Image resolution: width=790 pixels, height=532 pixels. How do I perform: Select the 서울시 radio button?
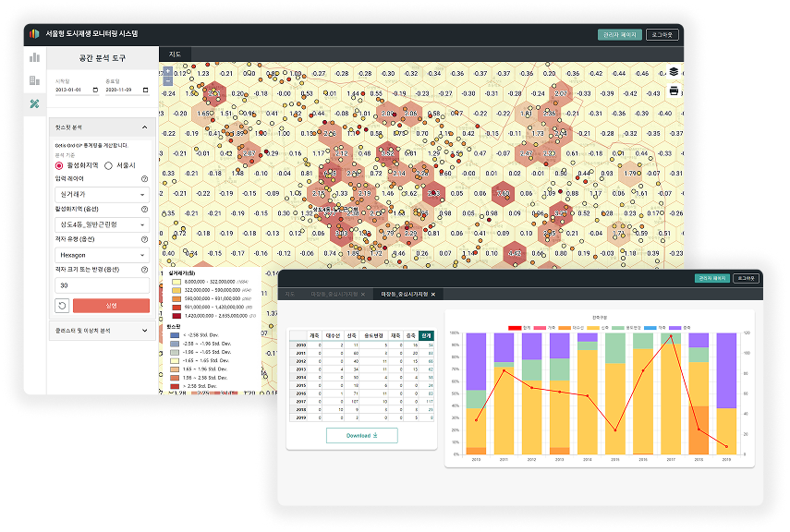point(108,165)
